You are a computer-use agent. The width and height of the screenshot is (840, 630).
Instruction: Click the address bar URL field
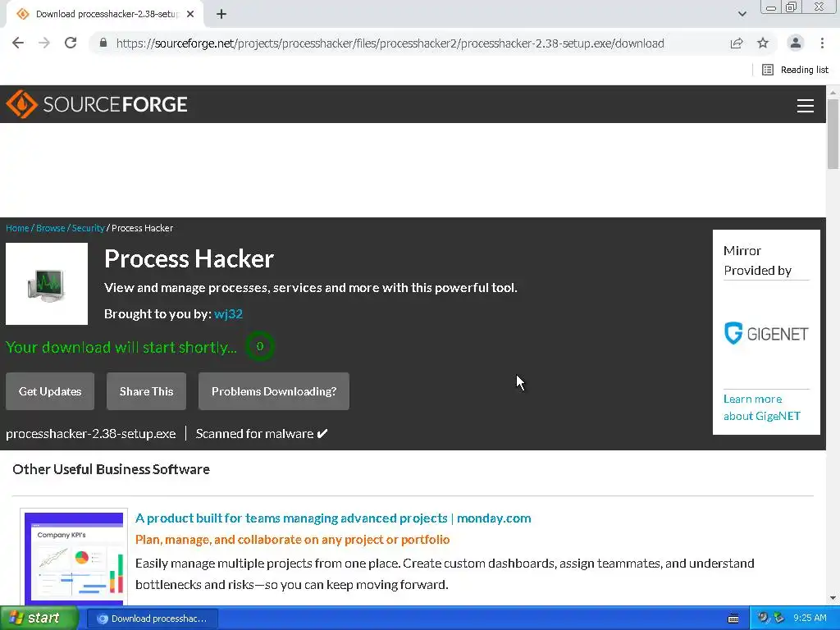(390, 43)
